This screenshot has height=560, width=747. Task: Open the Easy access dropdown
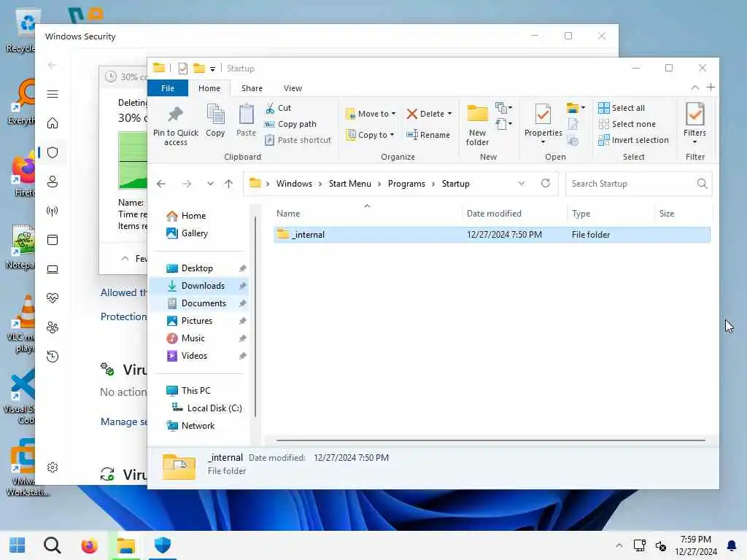click(x=503, y=124)
